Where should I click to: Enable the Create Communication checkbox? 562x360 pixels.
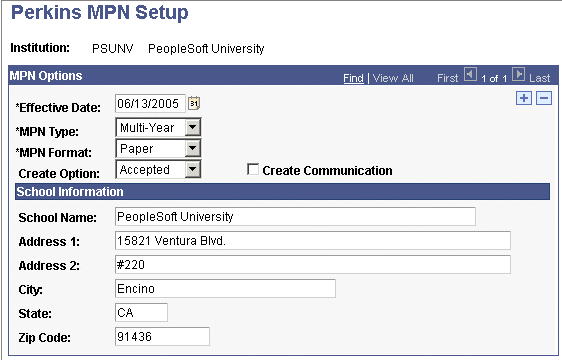click(253, 169)
